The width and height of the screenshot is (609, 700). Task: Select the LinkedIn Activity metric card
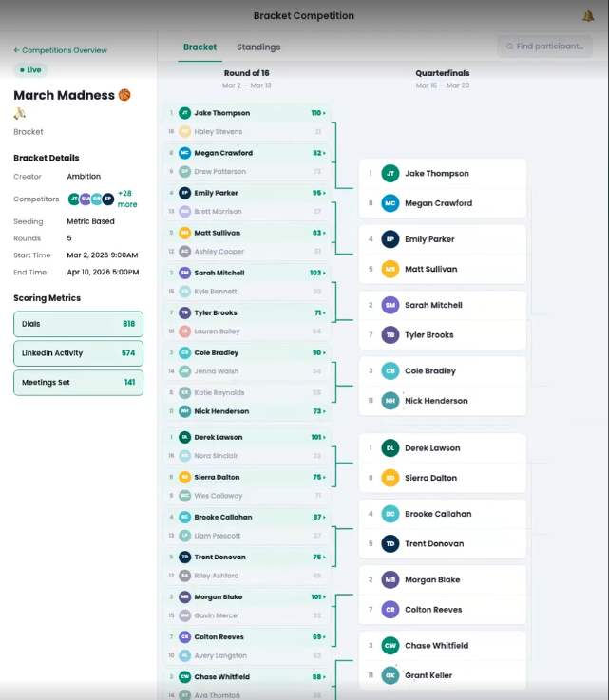click(x=78, y=353)
